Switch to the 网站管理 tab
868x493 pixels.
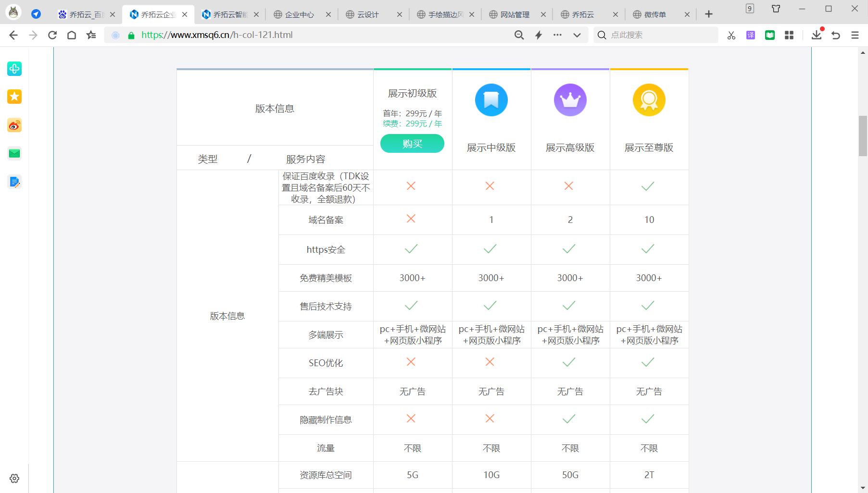[515, 15]
